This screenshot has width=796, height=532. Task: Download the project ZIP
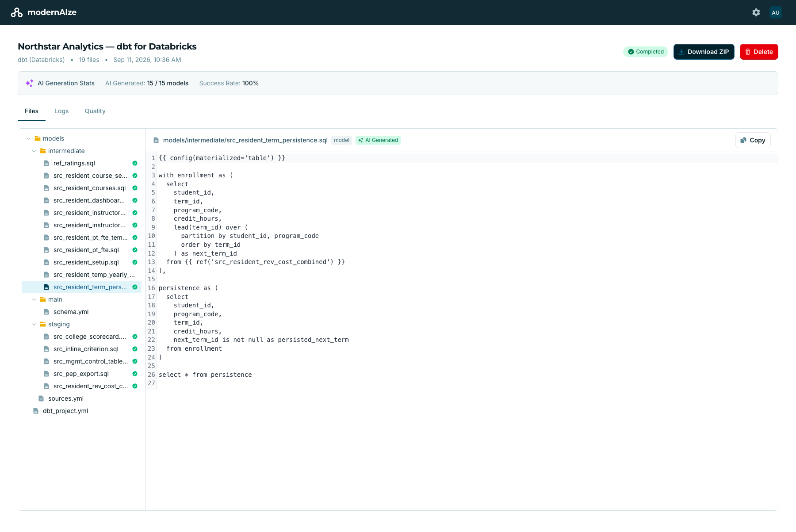[x=704, y=52]
